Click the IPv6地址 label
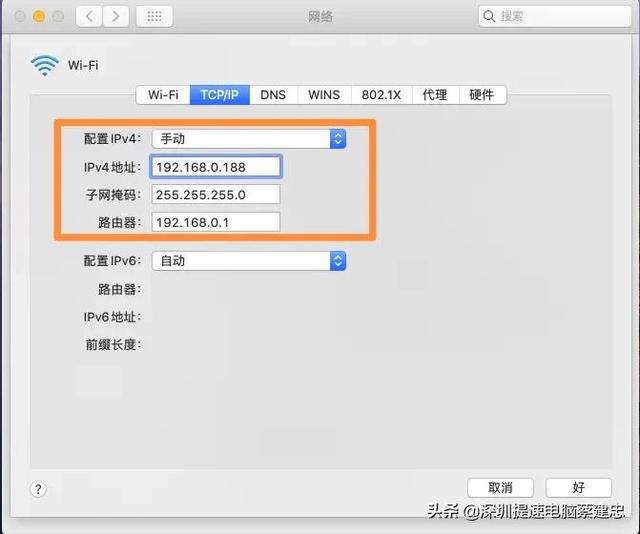Viewport: 640px width, 534px height. coord(112,317)
